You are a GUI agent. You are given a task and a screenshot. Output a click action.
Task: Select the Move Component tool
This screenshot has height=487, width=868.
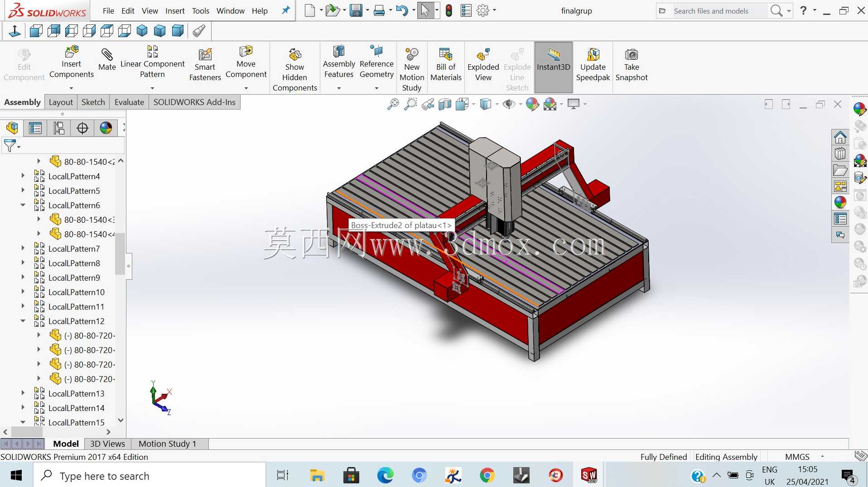pos(246,62)
